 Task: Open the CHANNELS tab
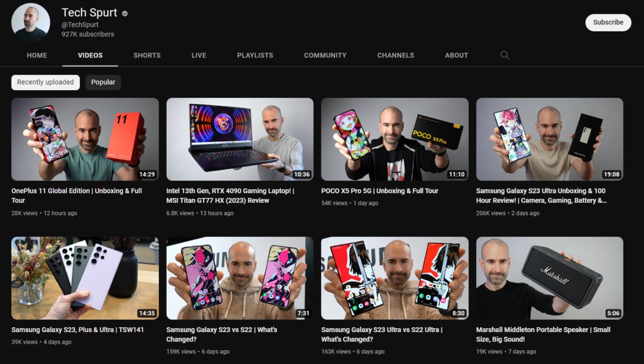pyautogui.click(x=395, y=55)
